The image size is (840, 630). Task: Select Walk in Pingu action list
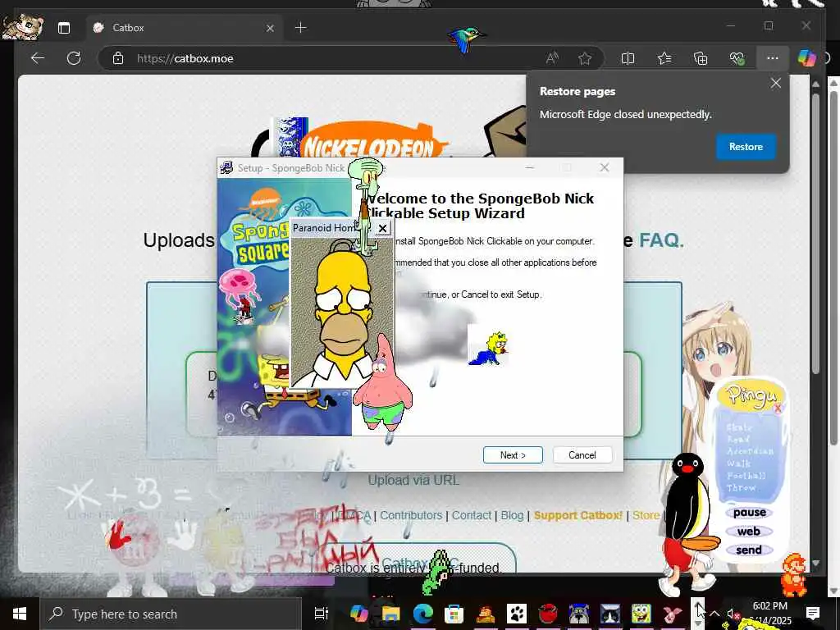coord(739,463)
